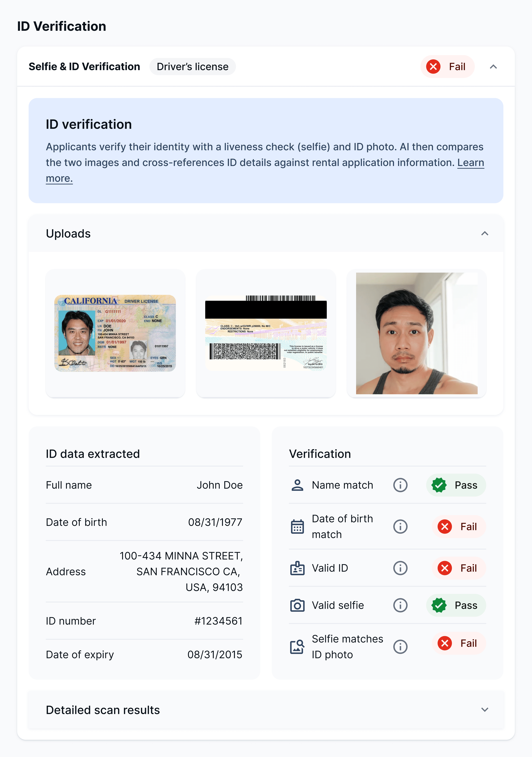Click the red X icon in Valid ID Fail badge

coord(444,568)
